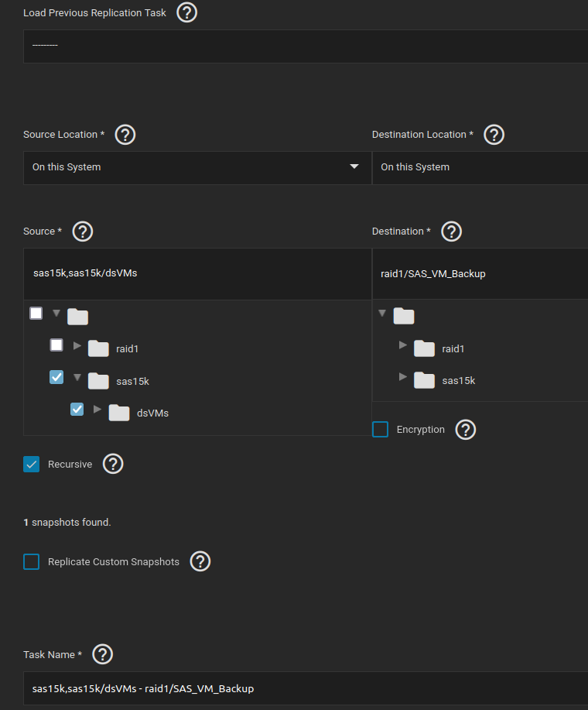The height and width of the screenshot is (710, 588).
Task: Expand raid1 in destination tree
Action: pyautogui.click(x=402, y=345)
